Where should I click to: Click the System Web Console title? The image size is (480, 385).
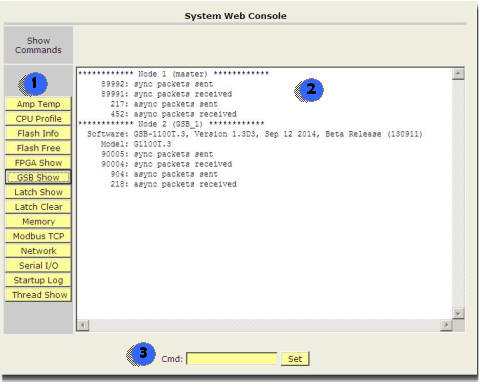click(x=236, y=16)
